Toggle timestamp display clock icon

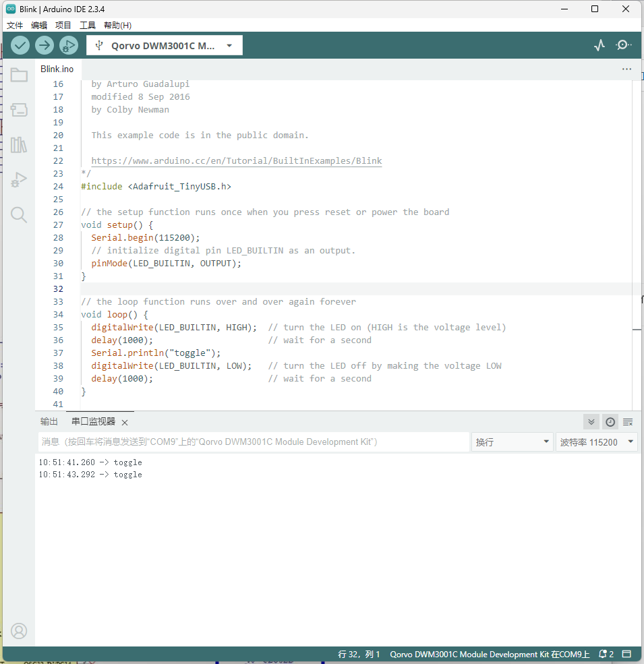click(610, 422)
